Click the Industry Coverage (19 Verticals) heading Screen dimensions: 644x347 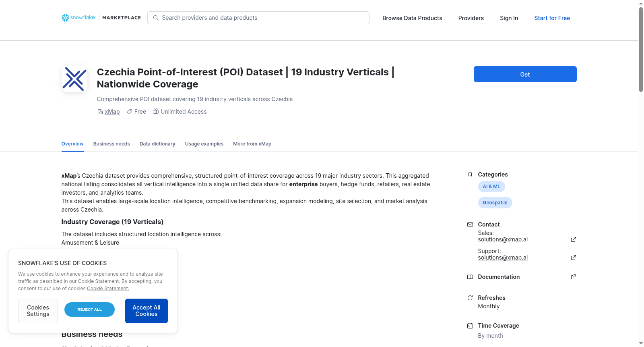[112, 222]
